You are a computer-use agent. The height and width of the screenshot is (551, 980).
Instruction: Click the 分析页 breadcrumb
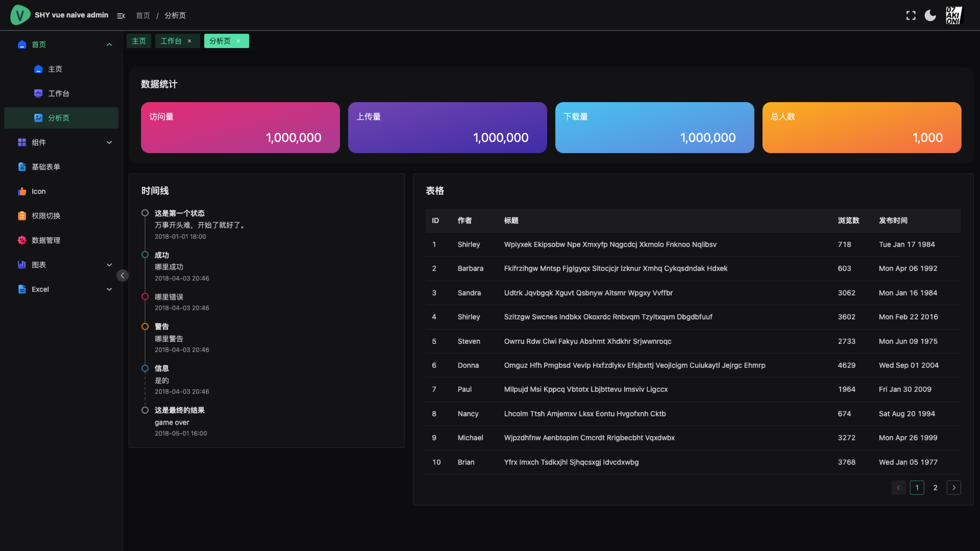pos(175,16)
